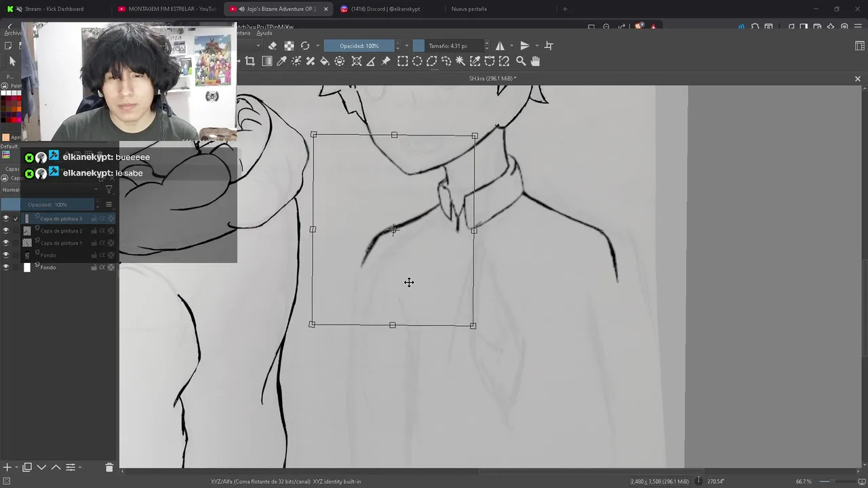The image size is (868, 488).
Task: Hide Capa de pintura 2 layer
Action: 6,230
